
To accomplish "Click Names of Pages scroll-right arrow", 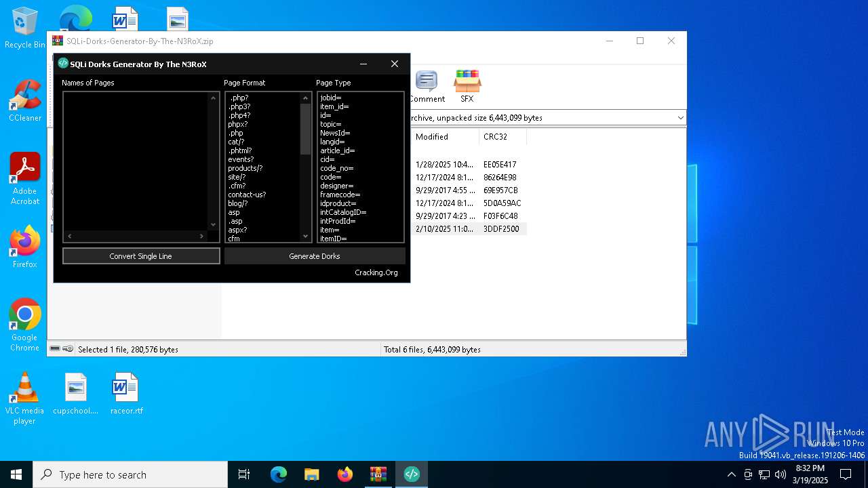I will (201, 236).
